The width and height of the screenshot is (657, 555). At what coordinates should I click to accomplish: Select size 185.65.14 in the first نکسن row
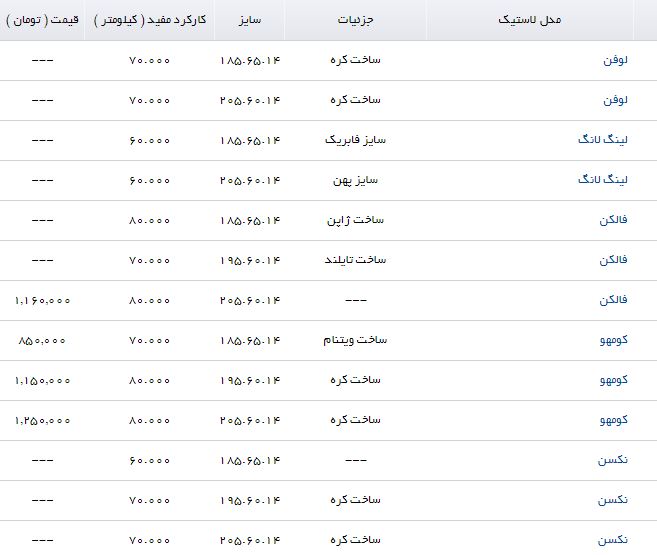coord(250,461)
